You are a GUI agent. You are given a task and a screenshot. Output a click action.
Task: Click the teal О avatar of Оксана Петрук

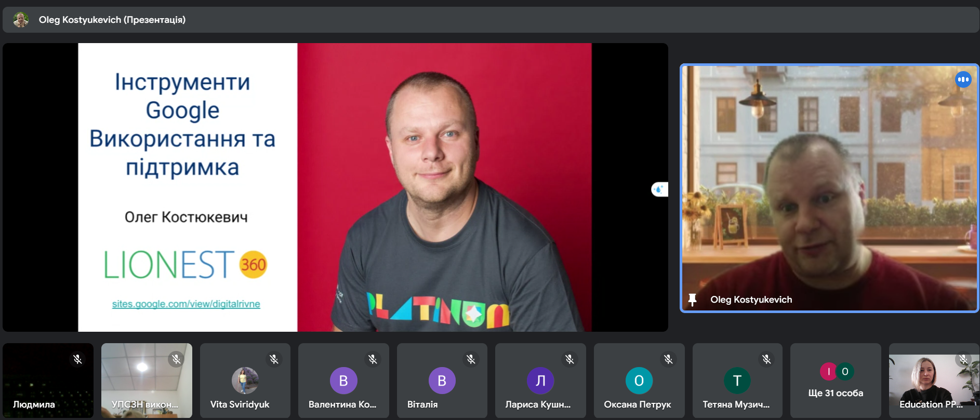click(639, 381)
